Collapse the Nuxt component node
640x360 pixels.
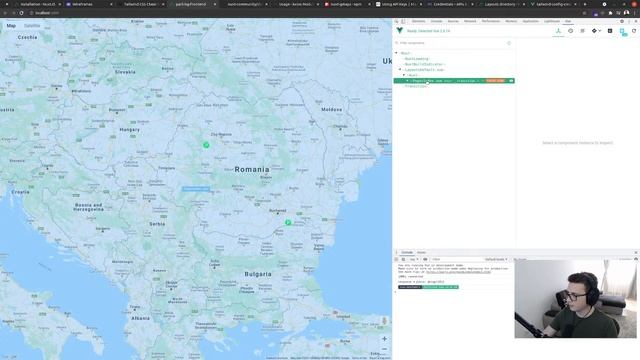404,75
